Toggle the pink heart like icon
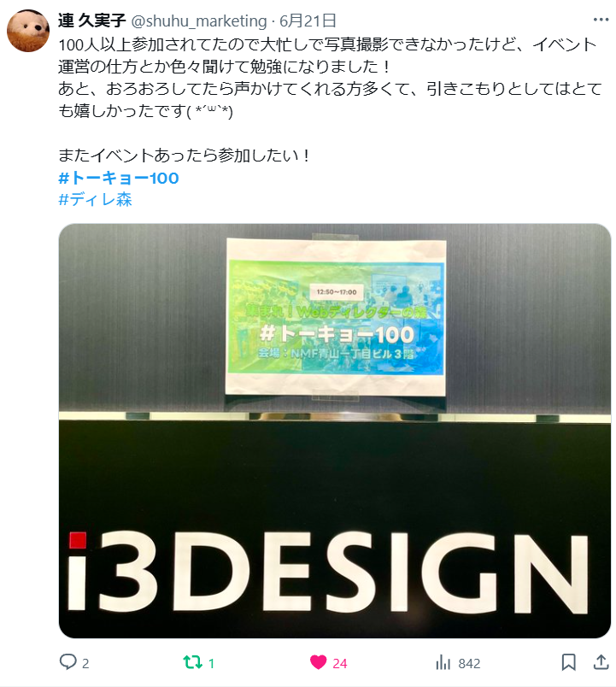616x687 pixels. (318, 662)
